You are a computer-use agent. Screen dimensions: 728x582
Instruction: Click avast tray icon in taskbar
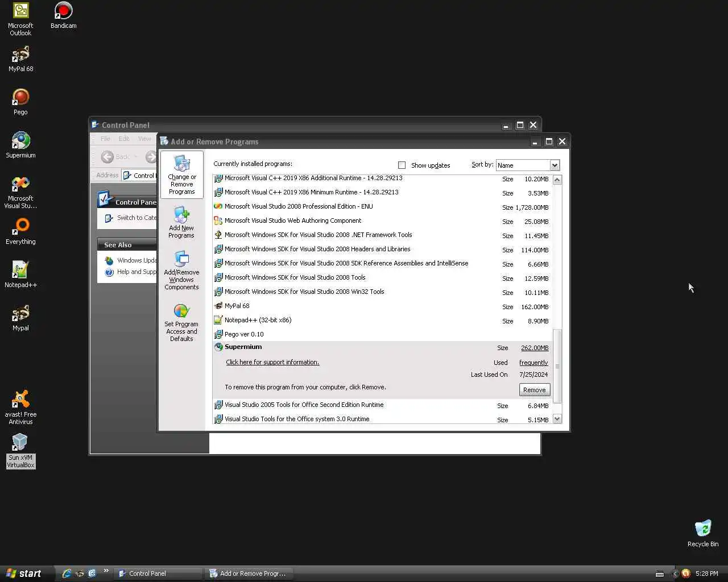(x=685, y=573)
